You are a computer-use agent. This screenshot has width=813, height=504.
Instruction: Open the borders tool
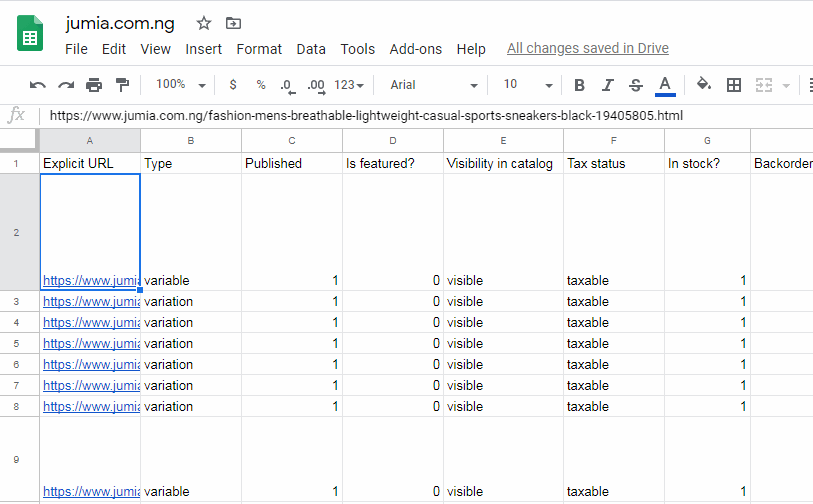(734, 85)
